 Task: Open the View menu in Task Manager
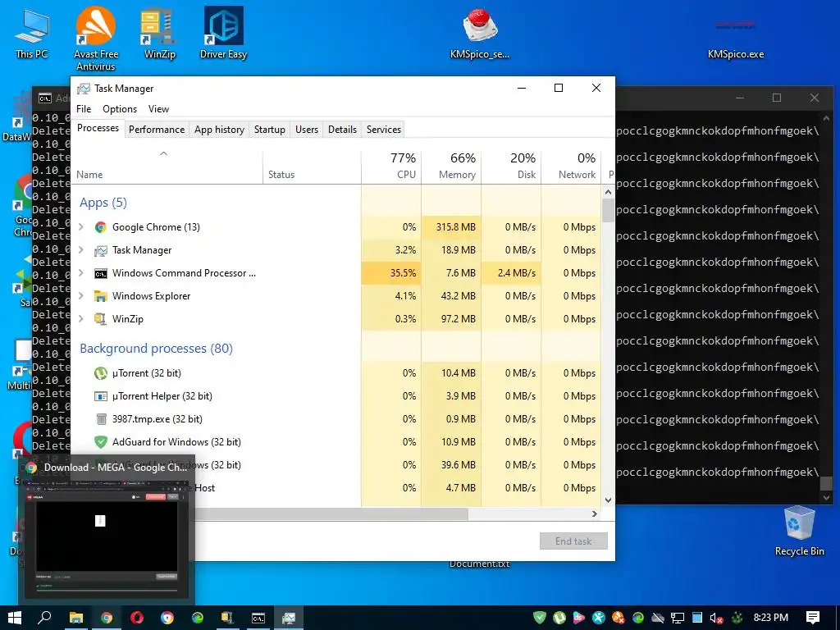click(158, 109)
